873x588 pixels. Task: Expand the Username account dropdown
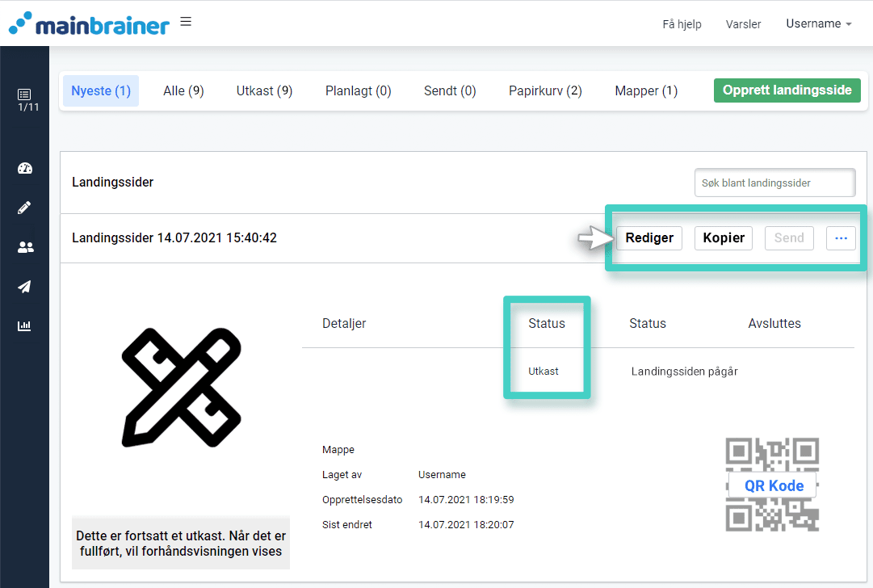click(x=818, y=24)
